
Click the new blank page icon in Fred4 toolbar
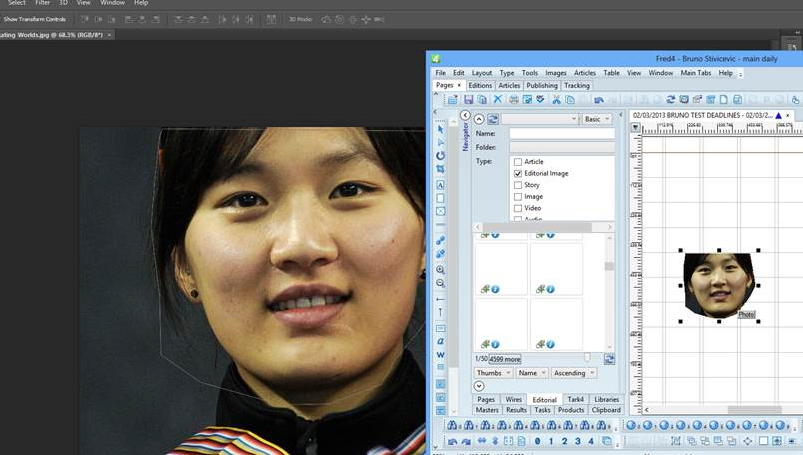[724, 99]
